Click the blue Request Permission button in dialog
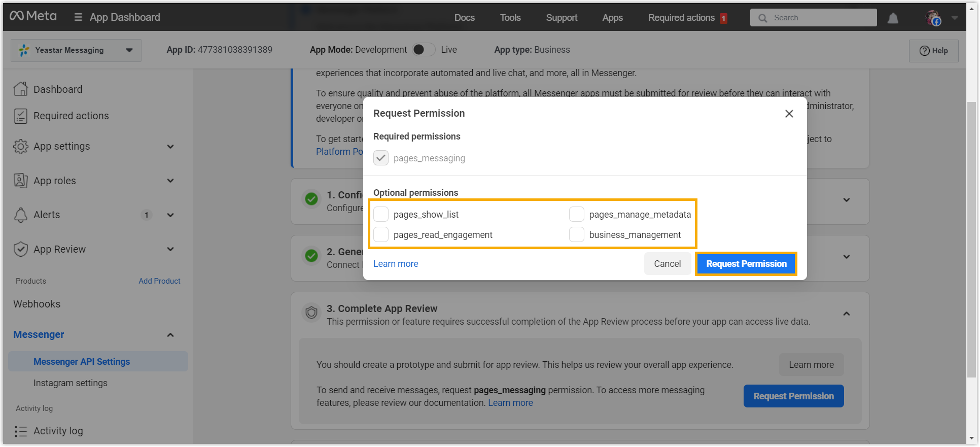The height and width of the screenshot is (447, 980). click(x=746, y=264)
